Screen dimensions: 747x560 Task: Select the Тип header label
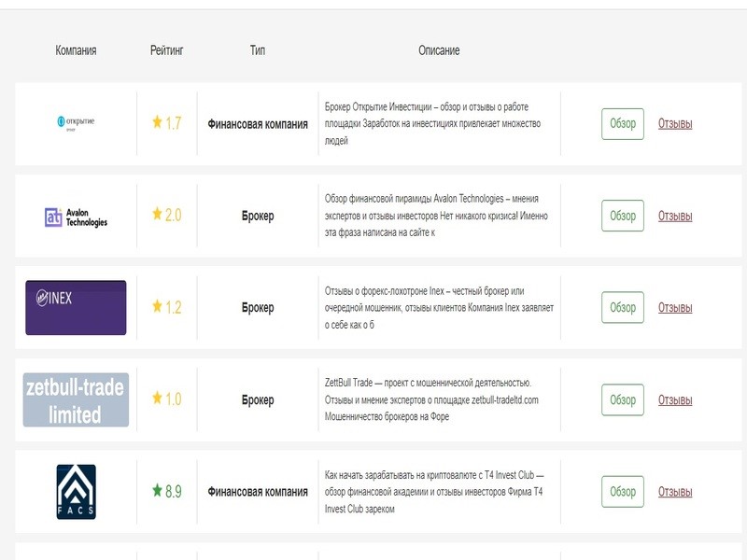point(259,49)
